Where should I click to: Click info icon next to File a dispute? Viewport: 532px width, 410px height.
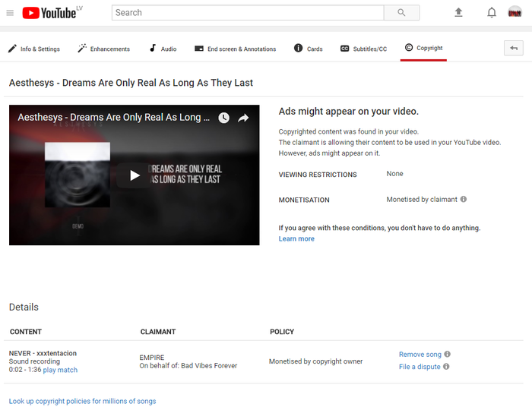coord(446,367)
